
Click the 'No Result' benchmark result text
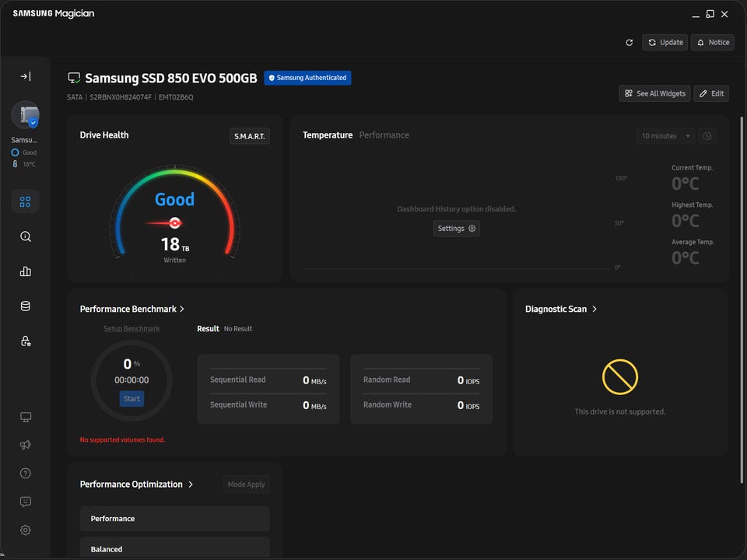[238, 328]
